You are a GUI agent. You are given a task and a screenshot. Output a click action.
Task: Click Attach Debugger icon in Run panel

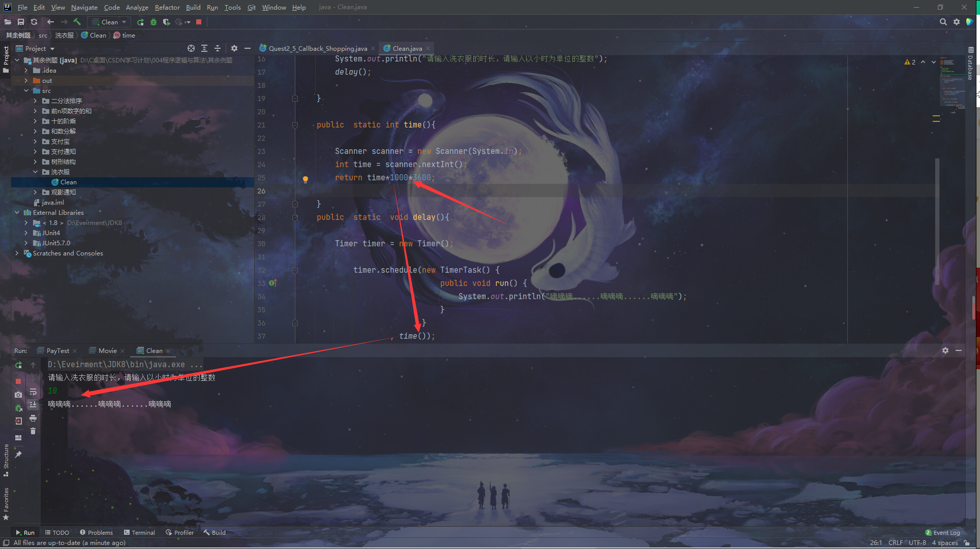click(18, 408)
